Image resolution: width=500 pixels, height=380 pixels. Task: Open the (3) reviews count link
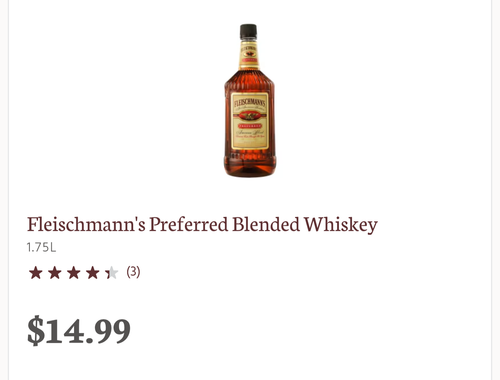coord(133,272)
